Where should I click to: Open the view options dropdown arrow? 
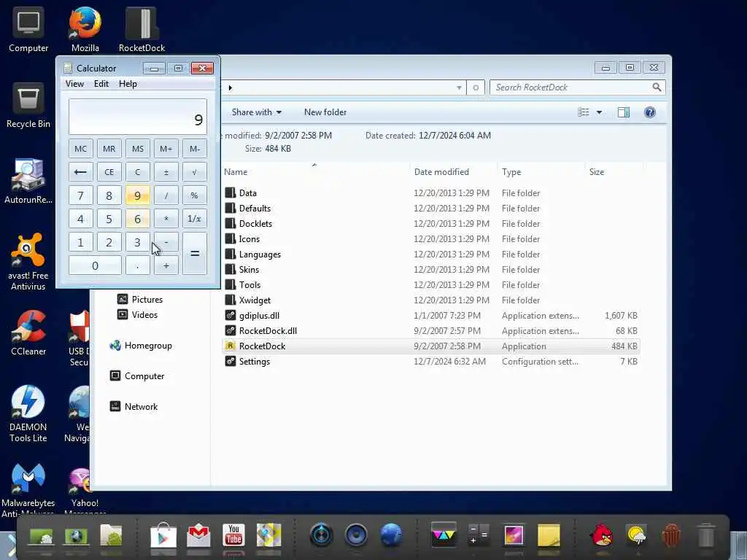(600, 112)
